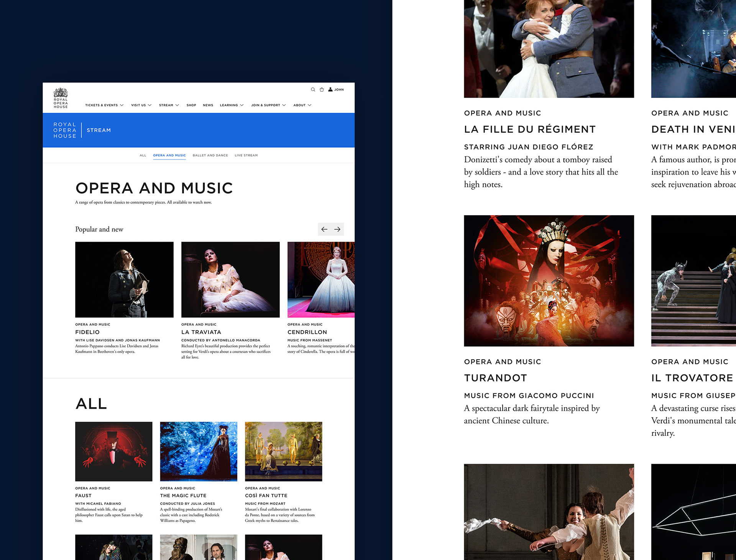The height and width of the screenshot is (560, 736).
Task: Click the Royal Opera House Stream banner title
Action: (82, 130)
